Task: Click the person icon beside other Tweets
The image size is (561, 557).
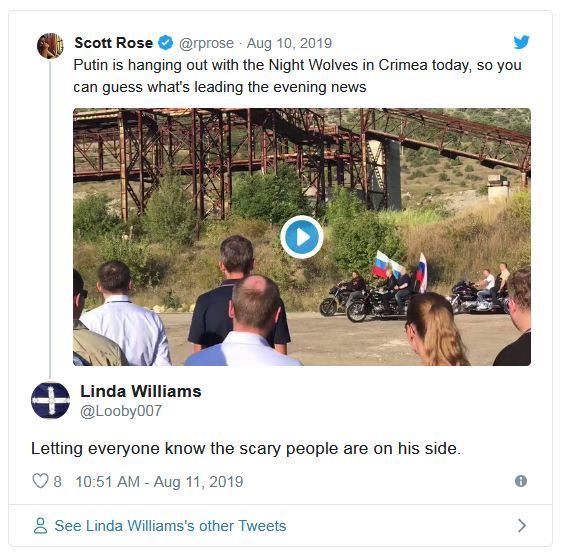Action: tap(40, 526)
